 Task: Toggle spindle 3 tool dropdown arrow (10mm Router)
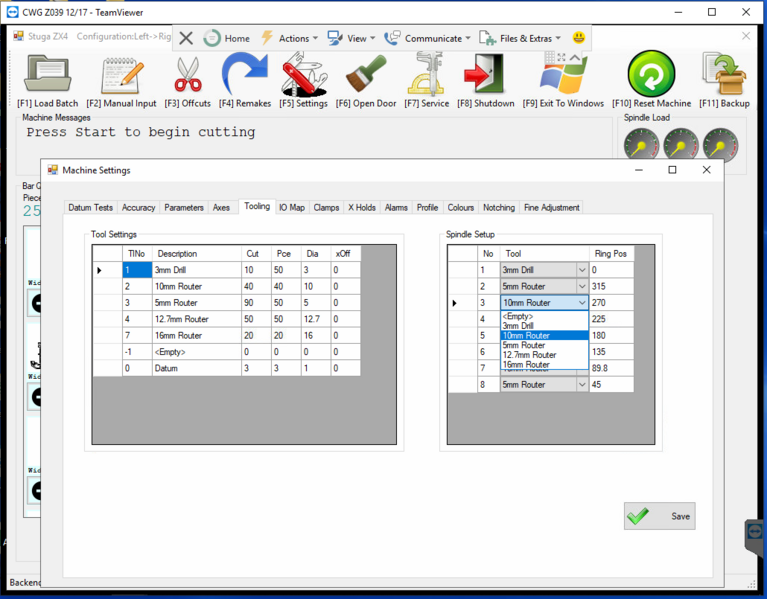point(582,303)
